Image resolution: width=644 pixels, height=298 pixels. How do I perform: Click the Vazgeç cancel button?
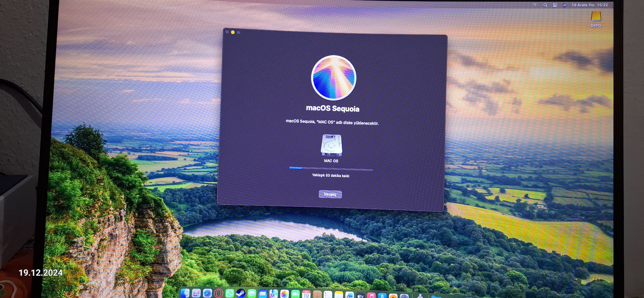click(330, 194)
